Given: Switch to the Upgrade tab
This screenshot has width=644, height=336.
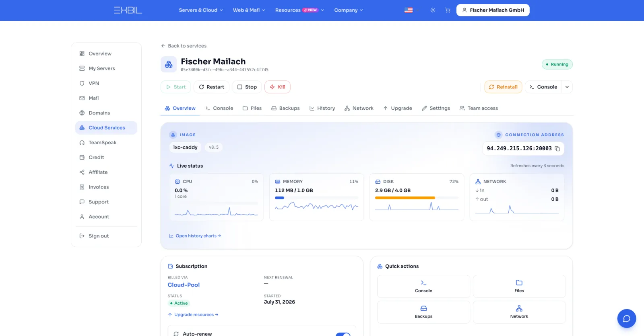Looking at the screenshot, I should tap(398, 108).
